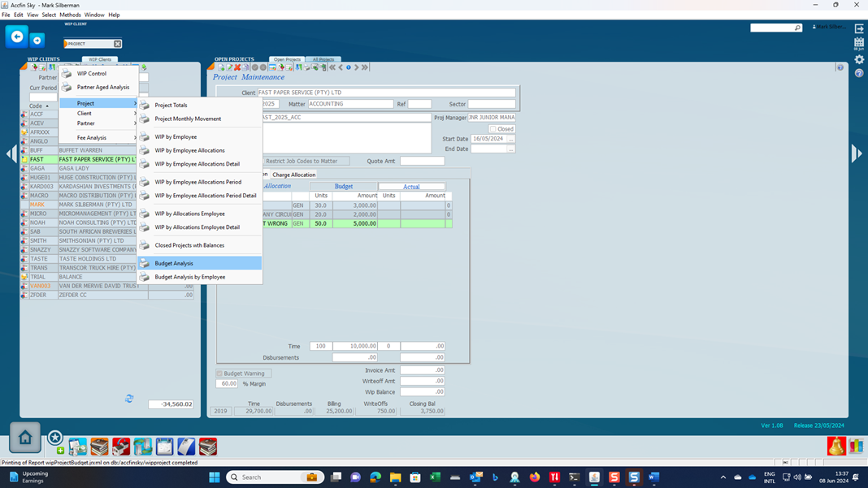Screen dimensions: 868x488
Task: Switch to the All Projects tab
Action: pyautogui.click(x=323, y=59)
